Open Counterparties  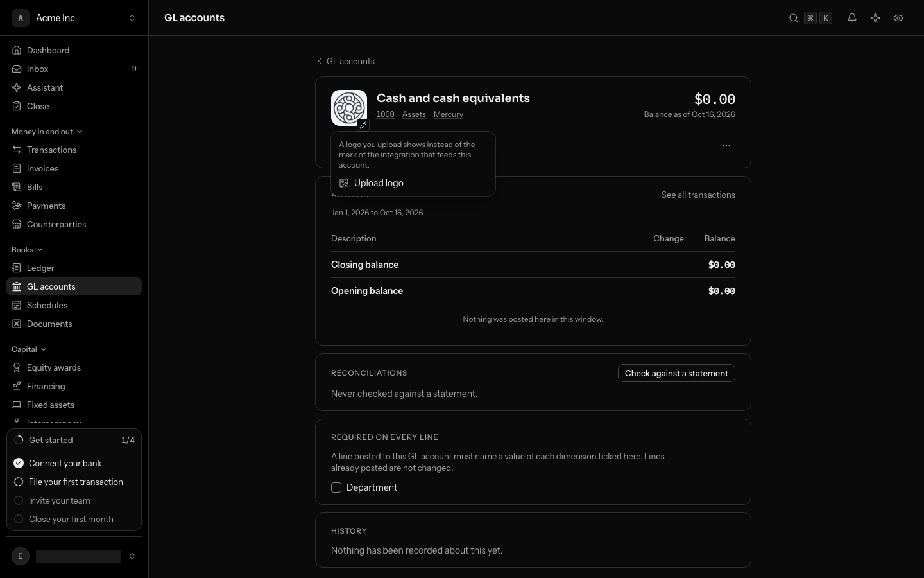74,224
